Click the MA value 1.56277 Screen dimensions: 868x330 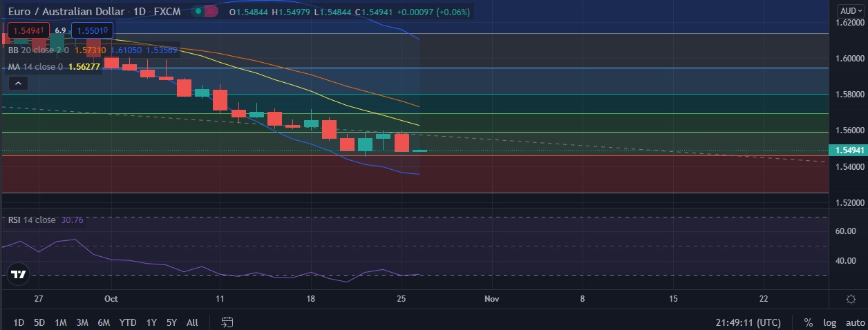(84, 67)
